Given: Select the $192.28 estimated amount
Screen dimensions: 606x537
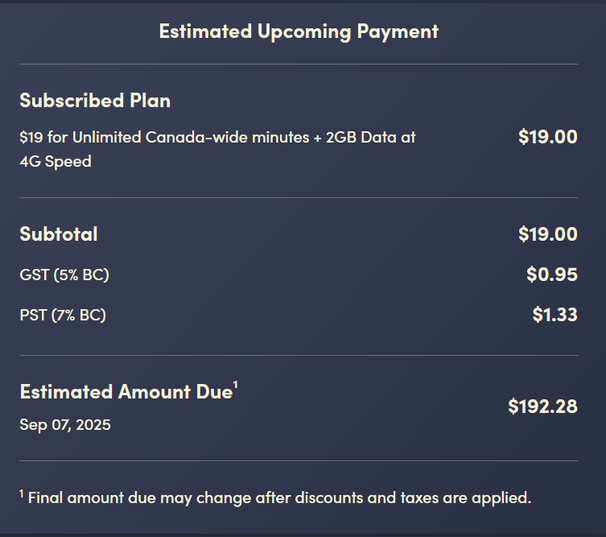Looking at the screenshot, I should coord(542,407).
